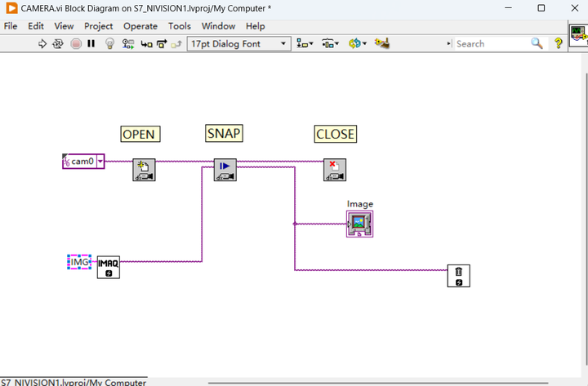The width and height of the screenshot is (588, 386).
Task: Select the IMAQ Dispose trash node
Action: pyautogui.click(x=459, y=276)
